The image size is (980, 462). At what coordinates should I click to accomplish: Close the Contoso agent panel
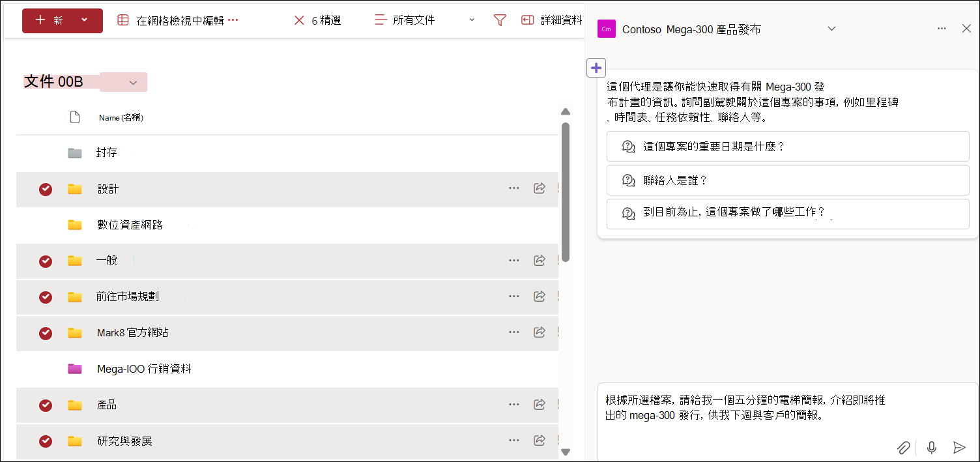coord(966,29)
